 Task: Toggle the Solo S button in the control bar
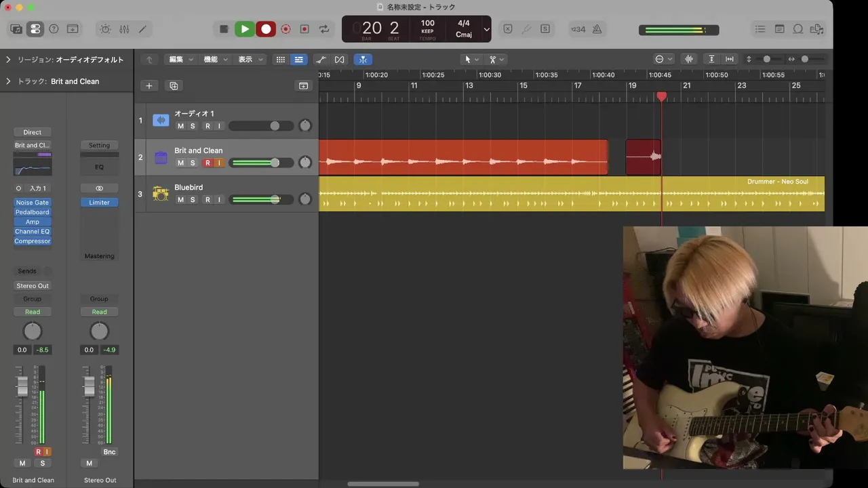pos(545,29)
